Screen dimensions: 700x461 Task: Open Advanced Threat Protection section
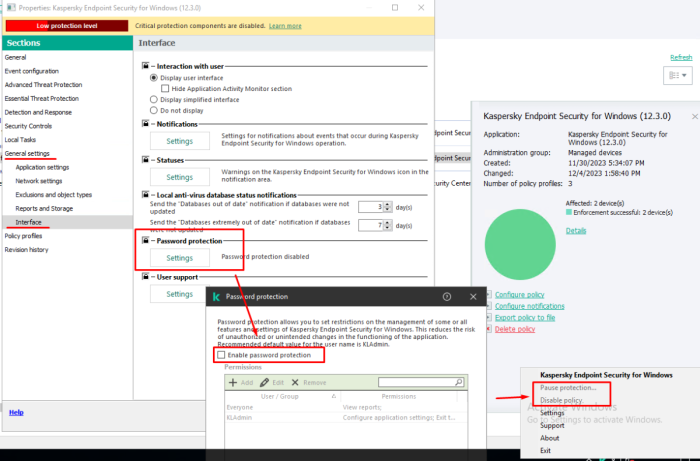click(x=43, y=85)
